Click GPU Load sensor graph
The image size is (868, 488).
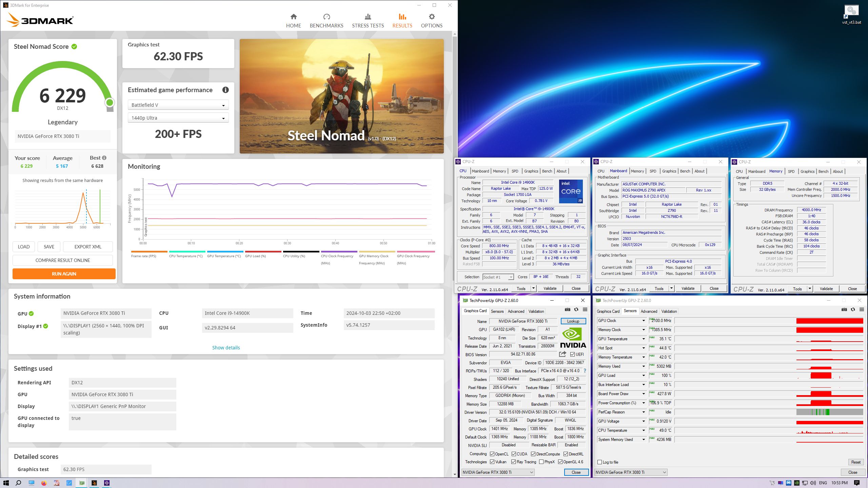pos(769,375)
